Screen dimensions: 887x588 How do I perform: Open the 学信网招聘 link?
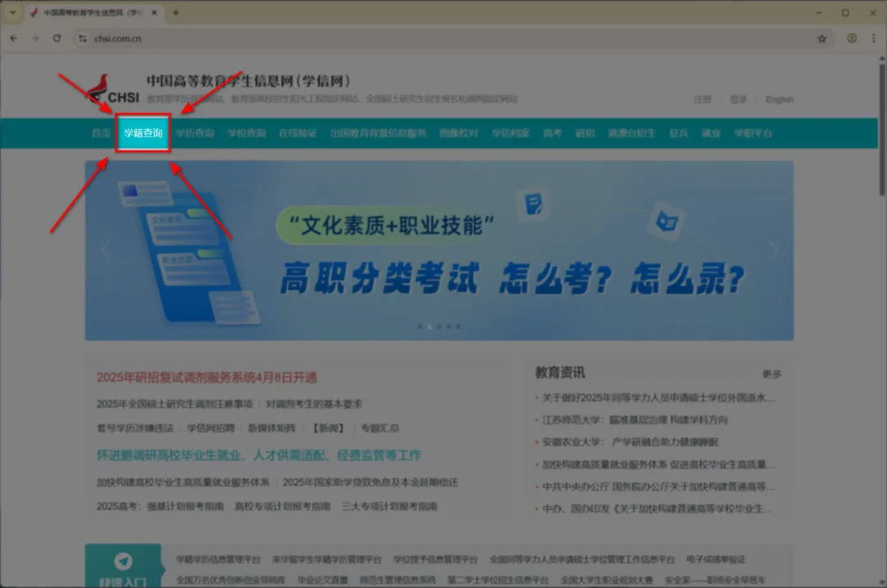coord(211,428)
